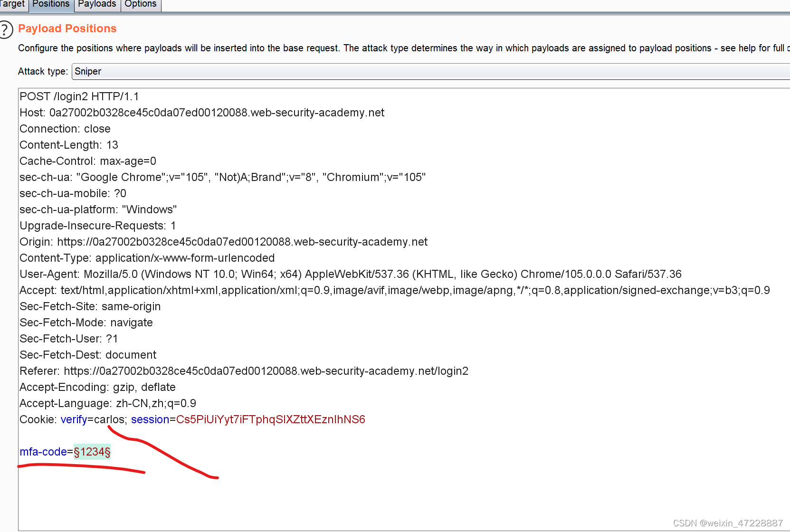Click the Content-Type header line

pyautogui.click(x=147, y=258)
